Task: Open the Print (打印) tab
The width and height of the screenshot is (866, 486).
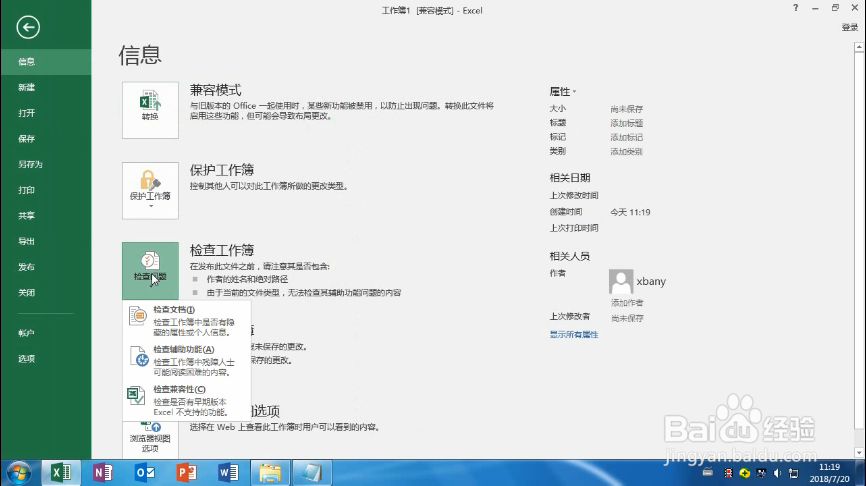Action: [x=46, y=190]
